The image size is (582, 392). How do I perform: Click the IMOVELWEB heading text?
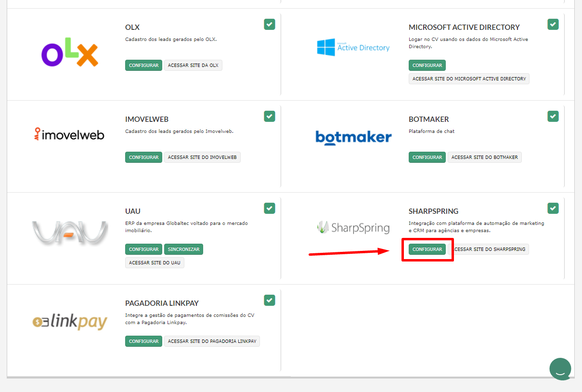click(x=147, y=119)
